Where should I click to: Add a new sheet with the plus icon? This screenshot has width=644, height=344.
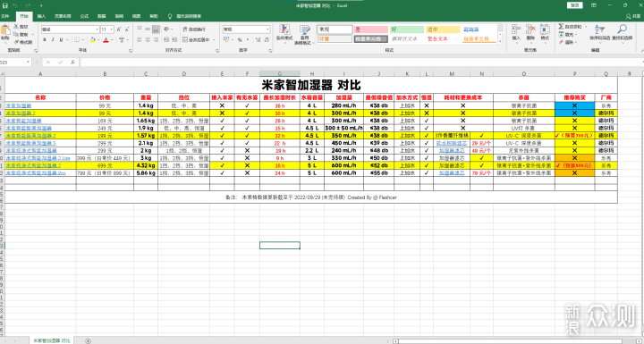pyautogui.click(x=88, y=340)
